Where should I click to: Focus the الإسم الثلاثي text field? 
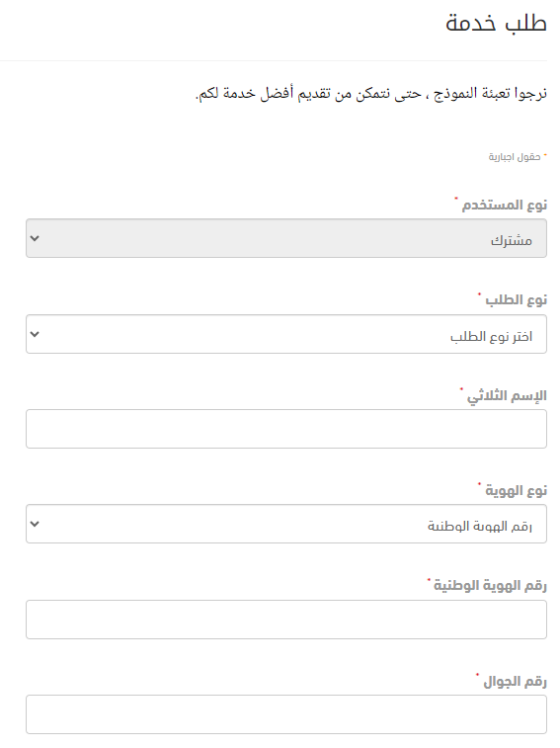(x=286, y=429)
